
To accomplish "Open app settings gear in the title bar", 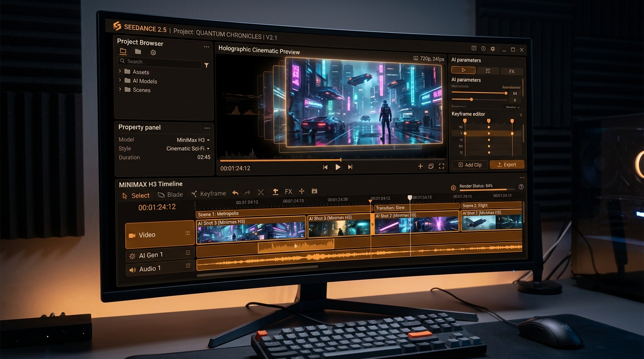I will 492,49.
